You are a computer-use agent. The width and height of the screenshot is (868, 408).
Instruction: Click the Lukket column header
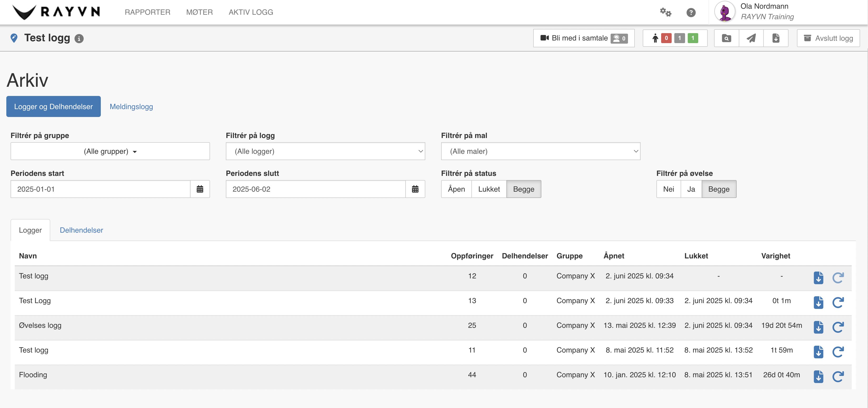click(696, 256)
